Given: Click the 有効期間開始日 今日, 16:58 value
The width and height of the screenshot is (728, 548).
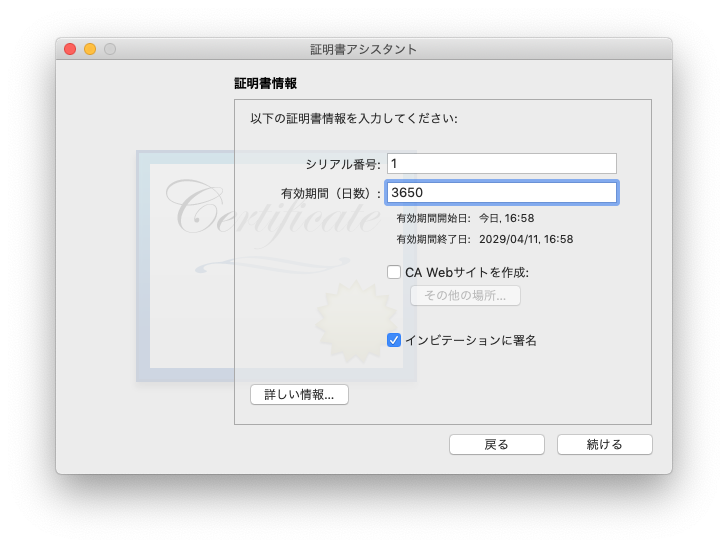Looking at the screenshot, I should coord(507,218).
